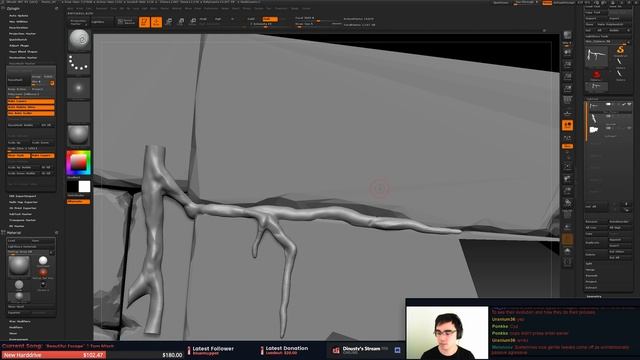
Task: Open the Stroke type dots thumbnail
Action: click(x=79, y=64)
